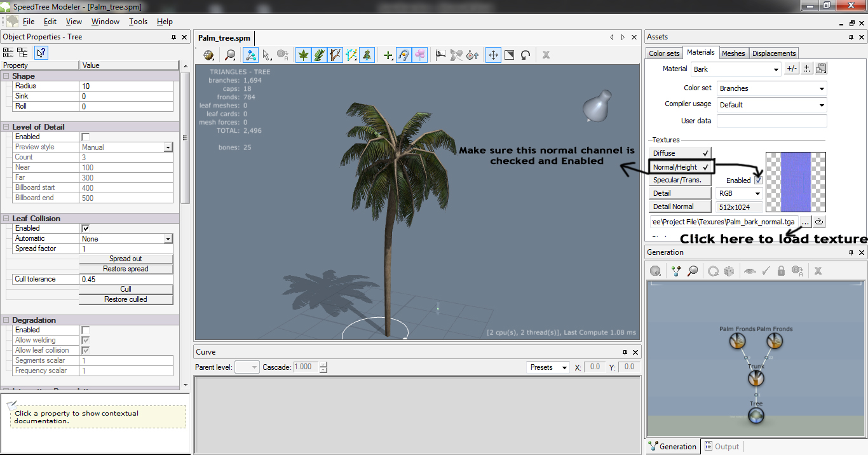The width and height of the screenshot is (868, 455).
Task: Click the add generator icon in Generation toolbar
Action: pyautogui.click(x=655, y=271)
